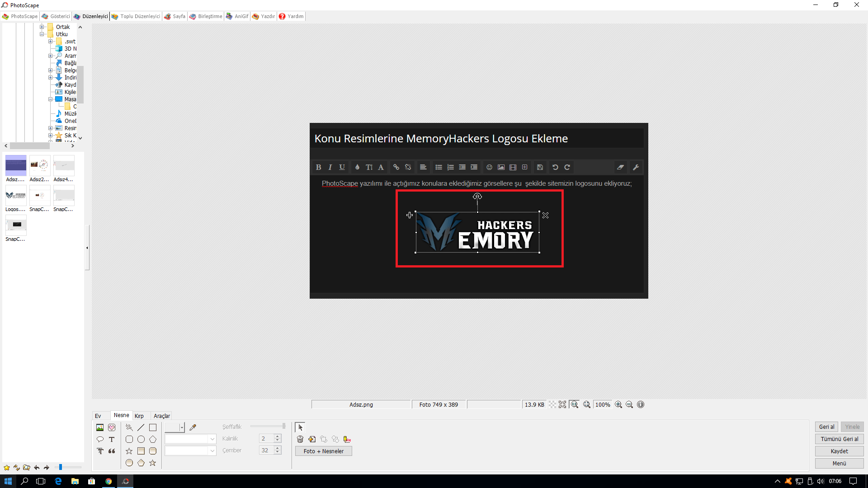Collapse the Masaüstü tree node

click(x=51, y=99)
